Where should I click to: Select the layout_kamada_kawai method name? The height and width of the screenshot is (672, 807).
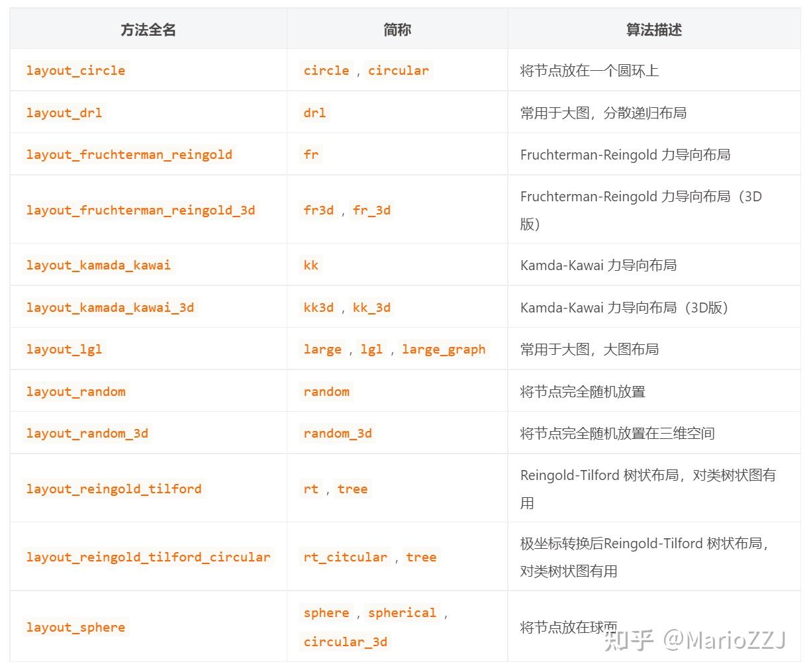pos(98,265)
